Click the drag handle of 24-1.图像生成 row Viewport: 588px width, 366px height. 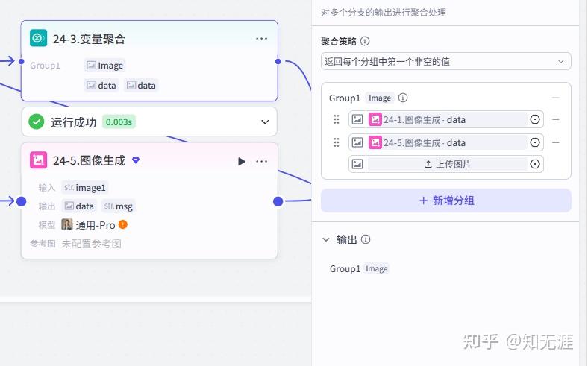click(337, 119)
